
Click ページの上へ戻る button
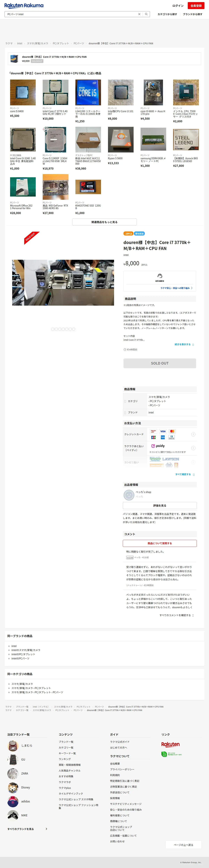pyautogui.click(x=183, y=844)
